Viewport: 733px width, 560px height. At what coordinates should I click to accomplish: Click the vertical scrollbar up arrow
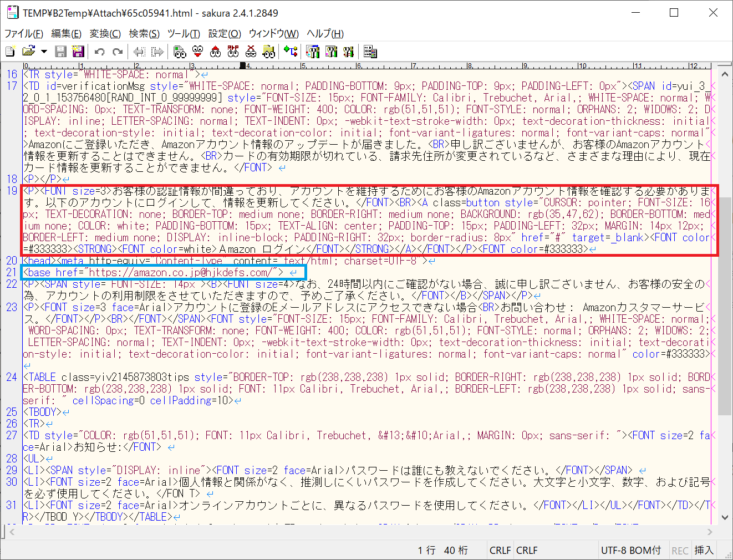724,74
